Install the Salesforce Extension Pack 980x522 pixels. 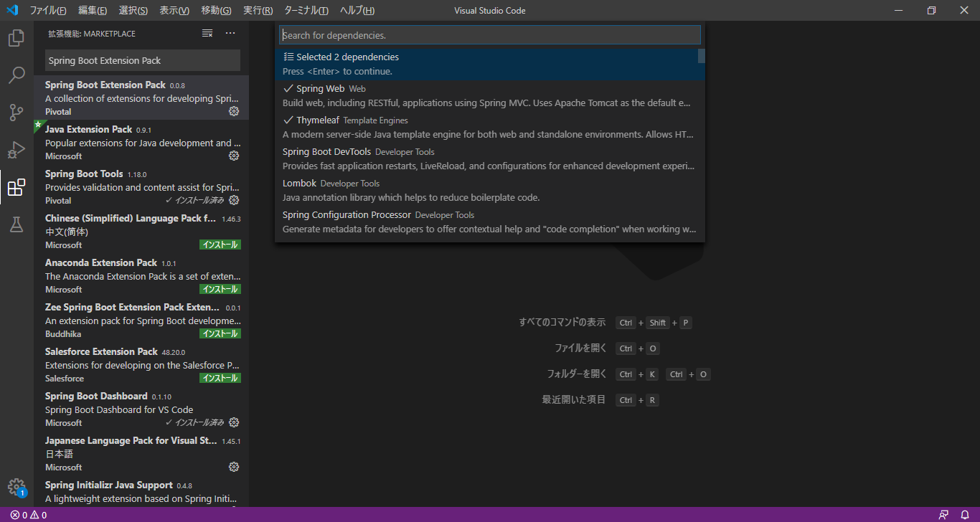220,378
